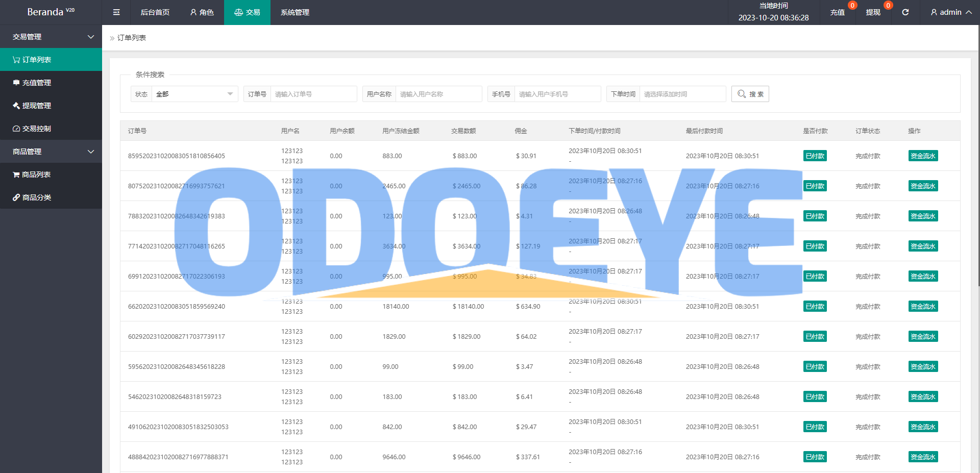
Task: Click 资金流水 for the $842.00 order
Action: (923, 427)
